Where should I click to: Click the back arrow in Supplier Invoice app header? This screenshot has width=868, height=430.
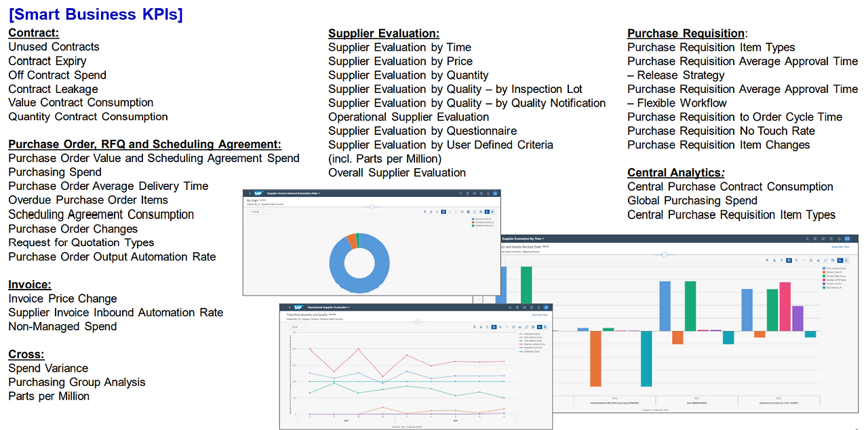click(250, 192)
